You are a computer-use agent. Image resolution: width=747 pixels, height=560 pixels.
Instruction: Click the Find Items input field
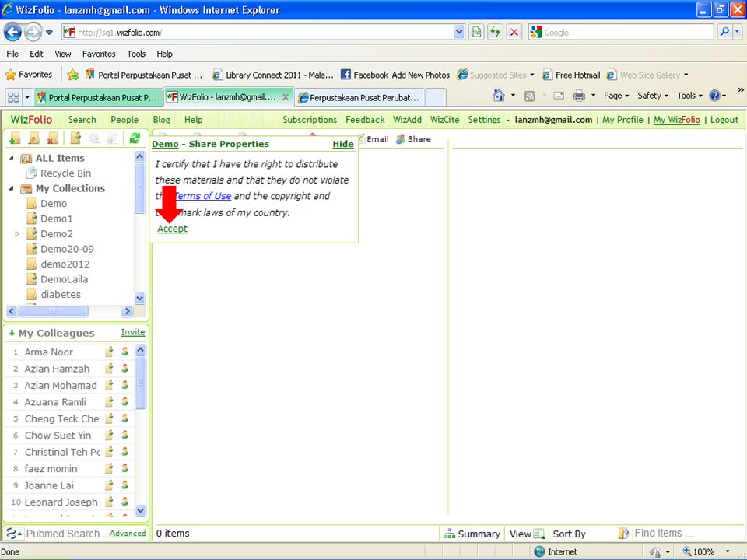click(x=688, y=534)
